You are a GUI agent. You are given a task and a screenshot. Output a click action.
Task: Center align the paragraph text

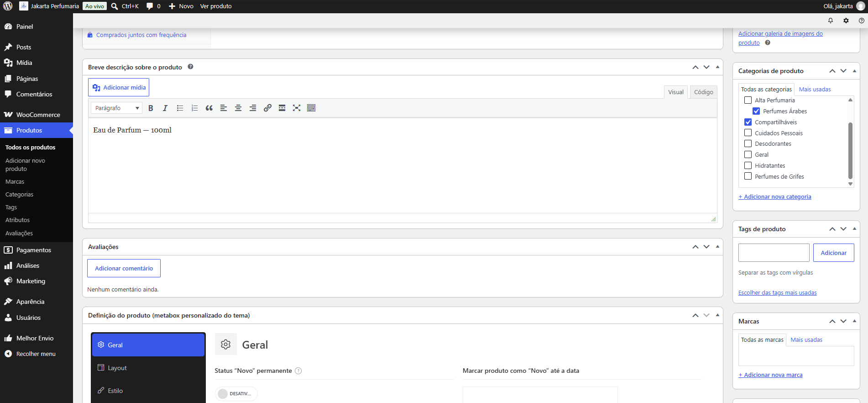pyautogui.click(x=238, y=108)
